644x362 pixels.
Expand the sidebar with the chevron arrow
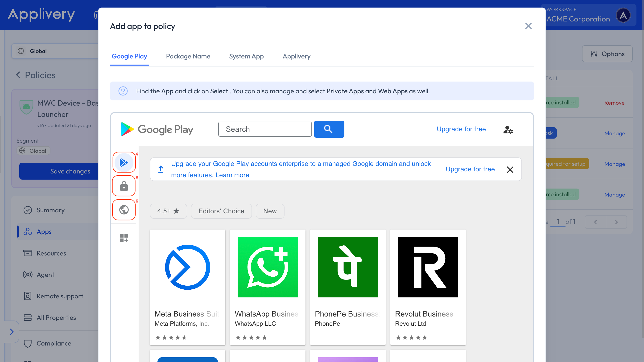click(12, 332)
